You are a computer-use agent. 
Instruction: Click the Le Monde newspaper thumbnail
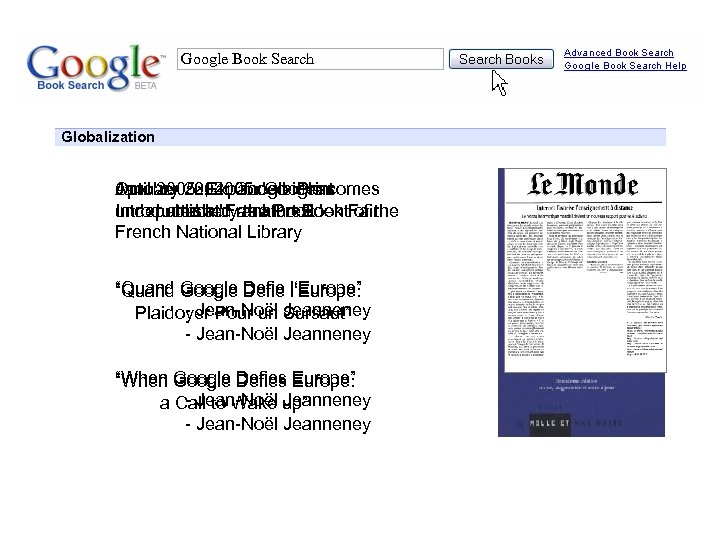click(x=585, y=270)
